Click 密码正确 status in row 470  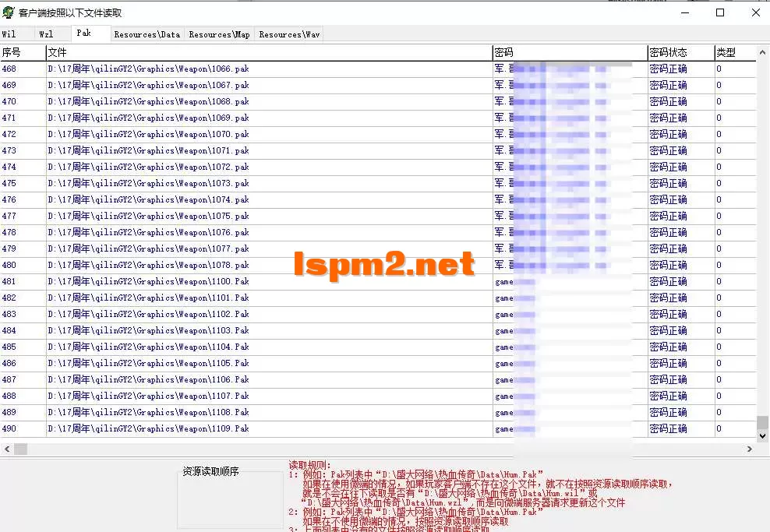coord(669,101)
